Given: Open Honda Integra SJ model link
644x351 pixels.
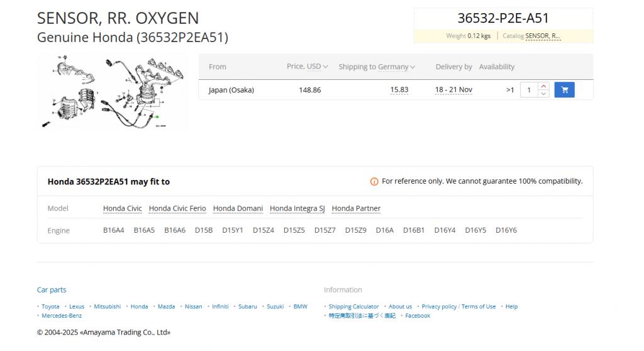Looking at the screenshot, I should [297, 209].
